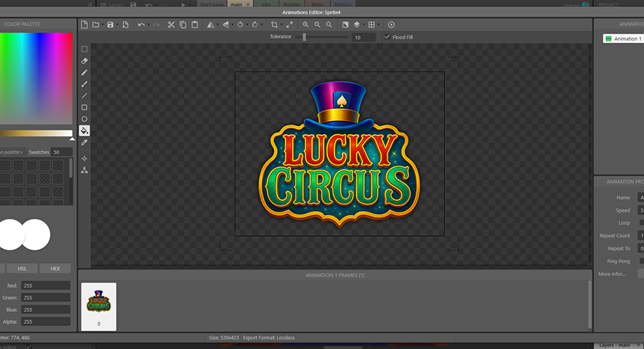Toggle the Loop checkbox
The width and height of the screenshot is (644, 349).
coord(641,222)
